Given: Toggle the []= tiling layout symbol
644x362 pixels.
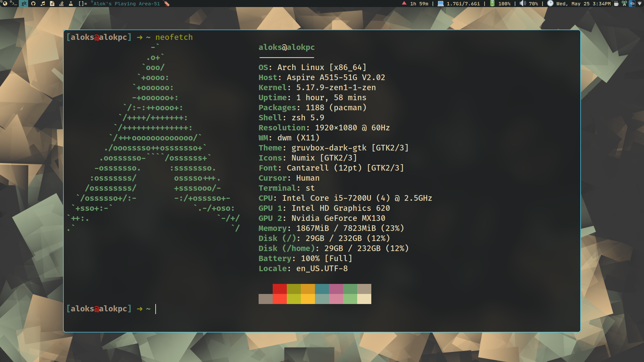Looking at the screenshot, I should 83,4.
